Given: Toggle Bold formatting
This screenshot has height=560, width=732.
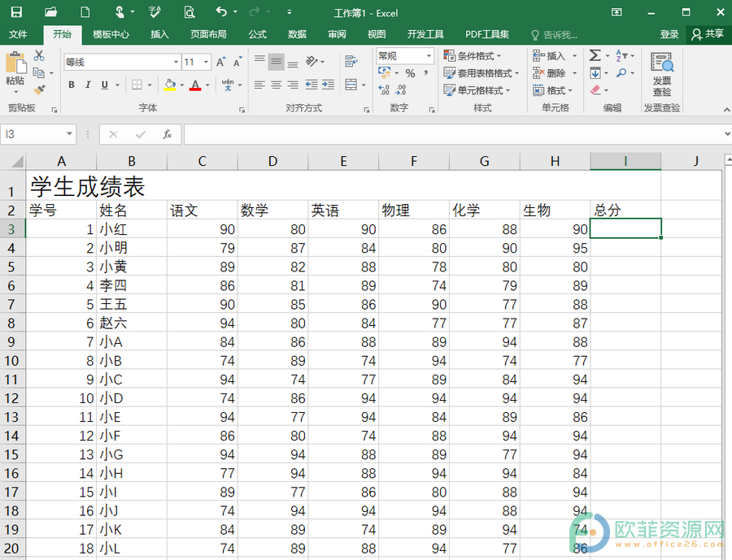Looking at the screenshot, I should point(72,85).
